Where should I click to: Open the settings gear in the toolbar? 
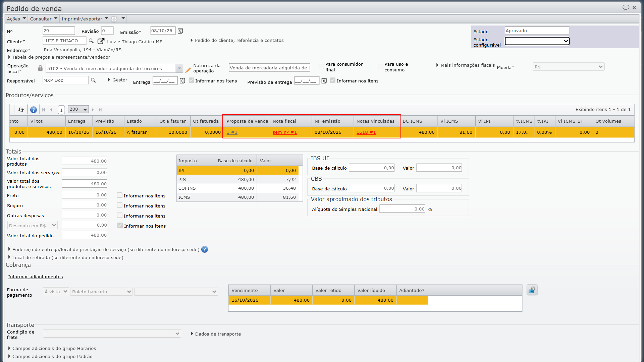point(114,19)
